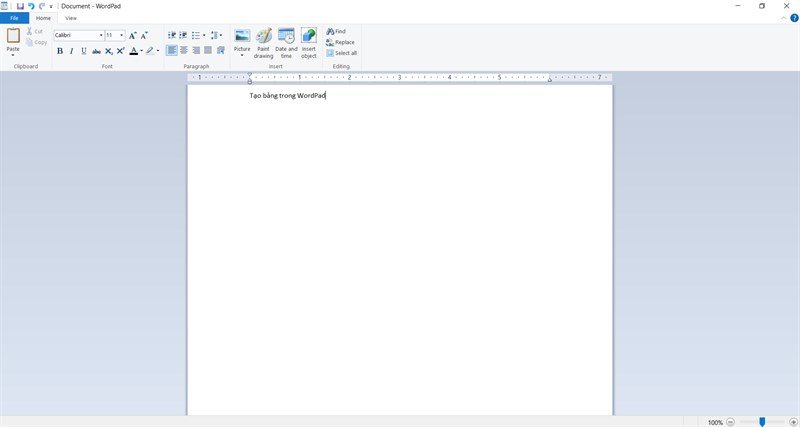
Task: Open the Replace dialog
Action: pos(340,42)
